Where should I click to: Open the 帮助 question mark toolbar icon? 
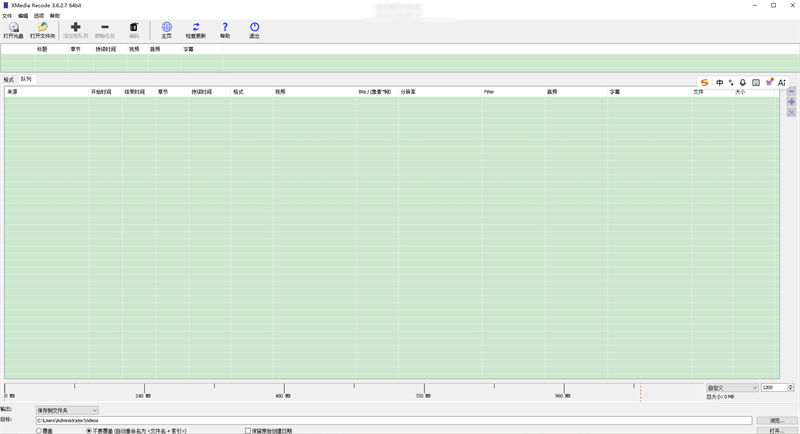pyautogui.click(x=225, y=28)
